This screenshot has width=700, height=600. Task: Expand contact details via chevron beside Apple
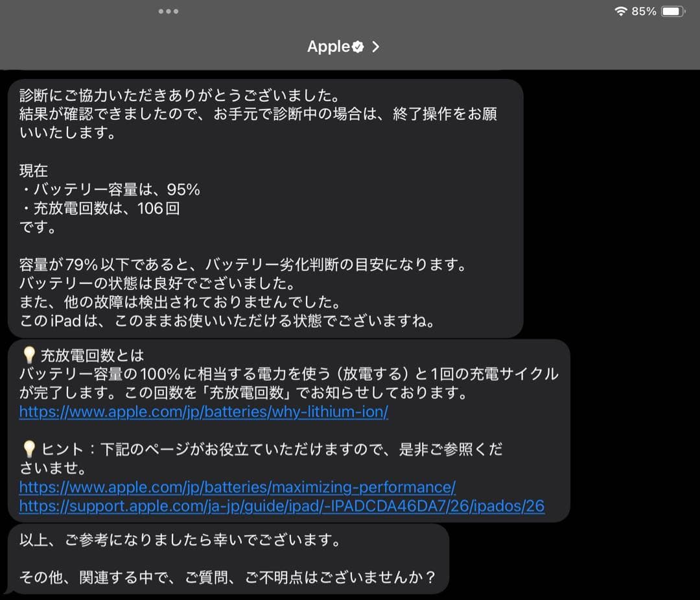click(x=377, y=46)
